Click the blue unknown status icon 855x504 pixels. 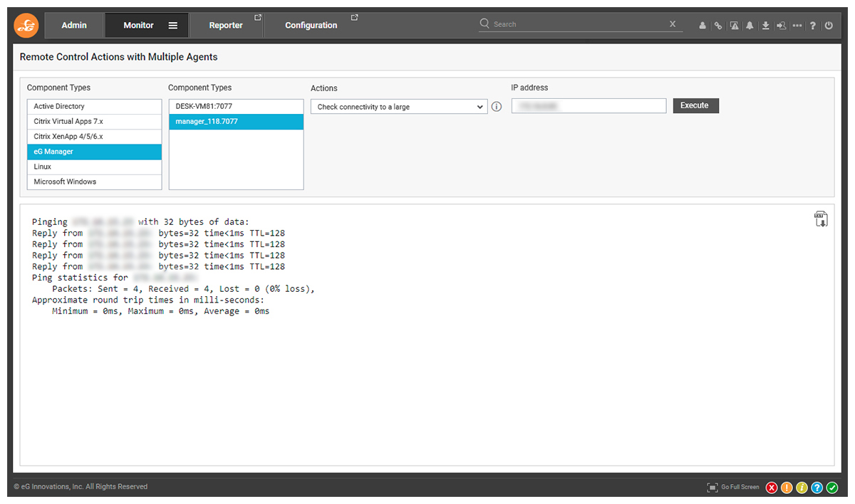(x=817, y=488)
